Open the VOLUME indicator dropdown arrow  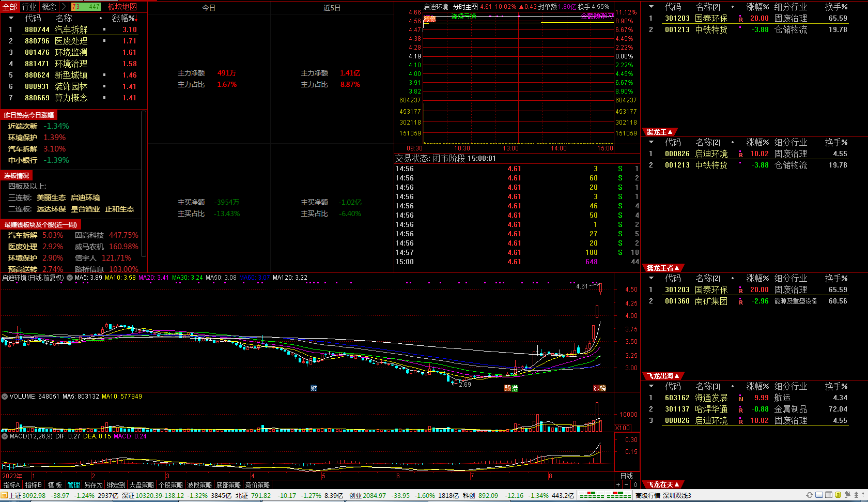(5, 397)
